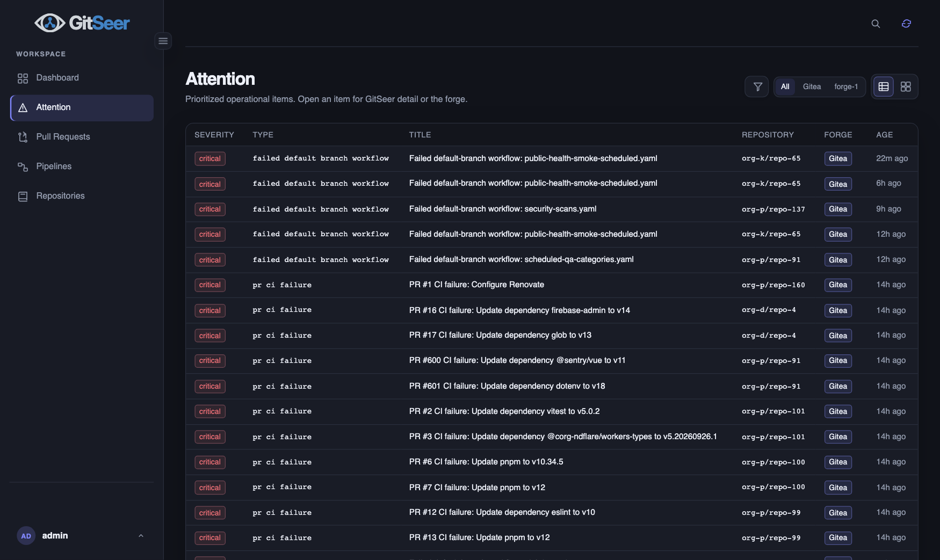Click the '9h ago' age cell
The height and width of the screenshot is (560, 940).
[x=888, y=209]
